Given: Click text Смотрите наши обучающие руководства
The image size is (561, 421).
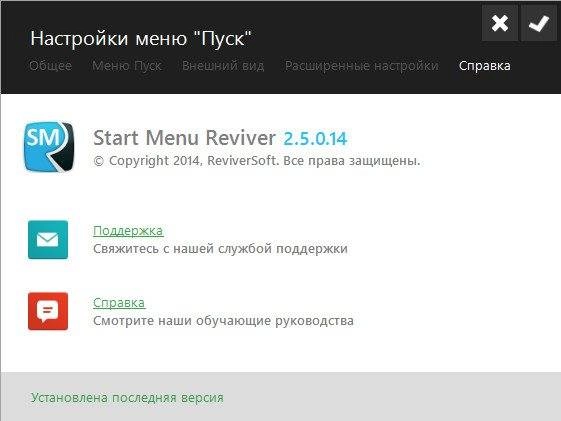Looking at the screenshot, I should pyautogui.click(x=223, y=320).
